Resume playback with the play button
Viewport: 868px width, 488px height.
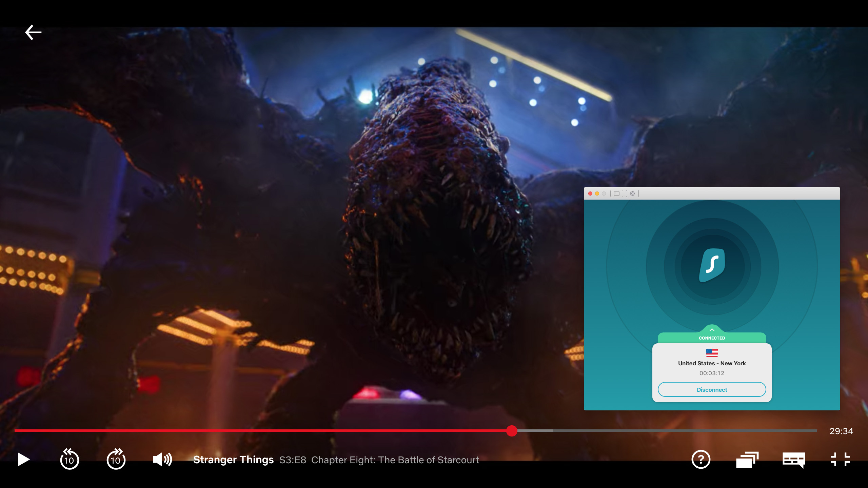point(24,460)
